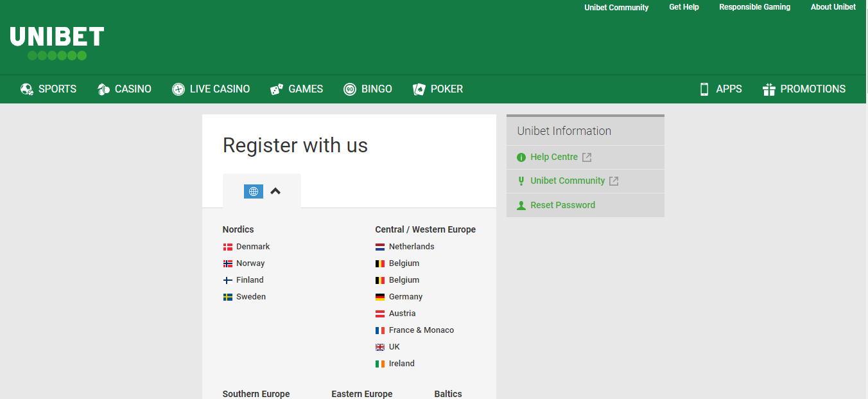Select Austria as country
Image resolution: width=868 pixels, height=399 pixels.
[402, 314]
